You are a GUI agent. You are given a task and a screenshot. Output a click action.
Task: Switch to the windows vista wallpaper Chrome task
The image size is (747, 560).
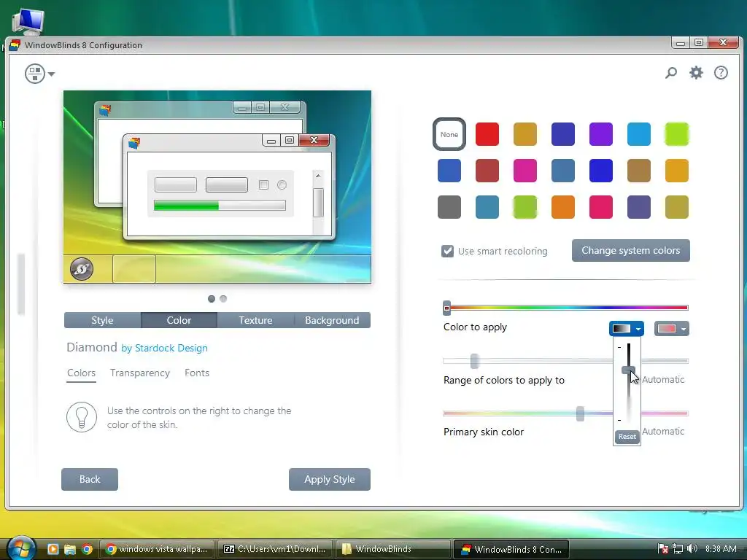tap(157, 549)
